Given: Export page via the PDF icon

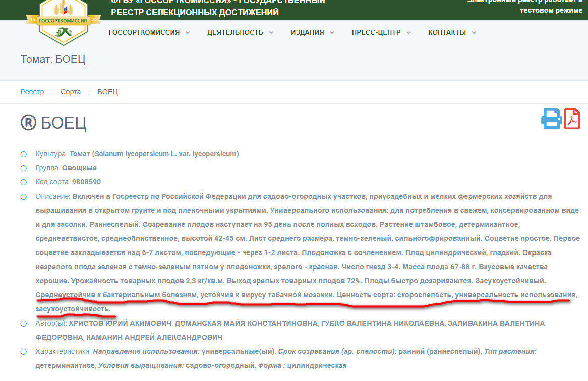Looking at the screenshot, I should coord(572,119).
